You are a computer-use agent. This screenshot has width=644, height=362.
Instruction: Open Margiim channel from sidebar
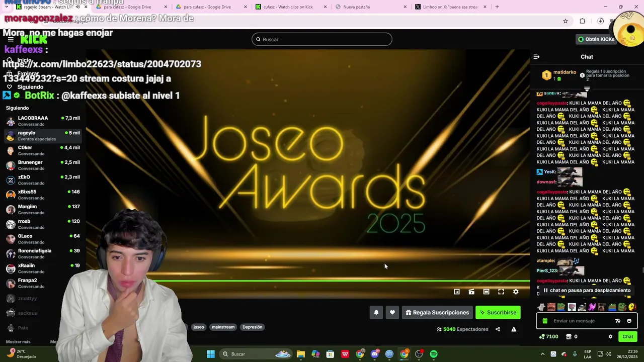43,210
